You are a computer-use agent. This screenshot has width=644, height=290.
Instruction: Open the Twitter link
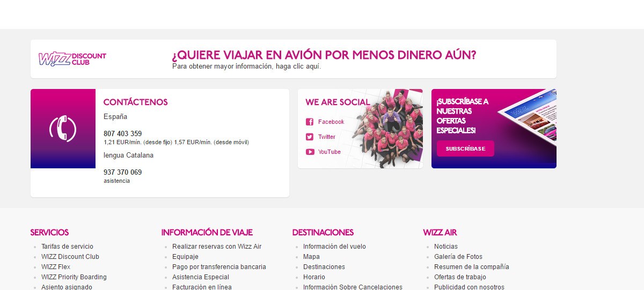[x=327, y=137]
